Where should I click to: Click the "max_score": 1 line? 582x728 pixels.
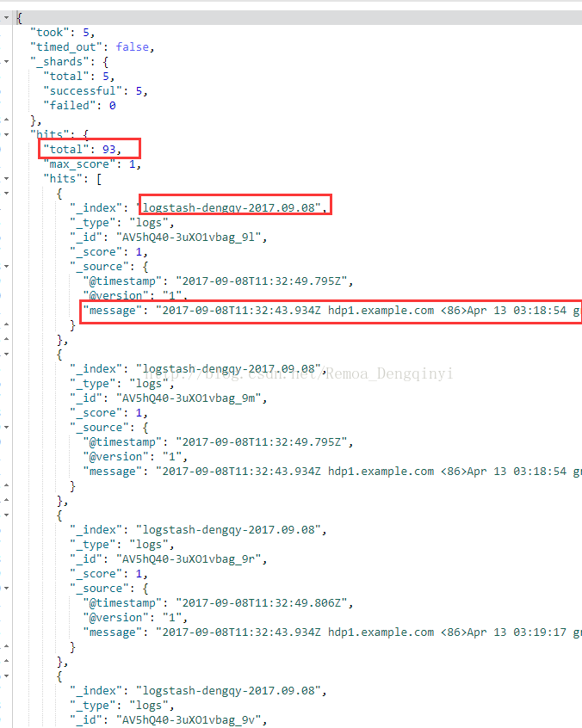pyautogui.click(x=92, y=163)
